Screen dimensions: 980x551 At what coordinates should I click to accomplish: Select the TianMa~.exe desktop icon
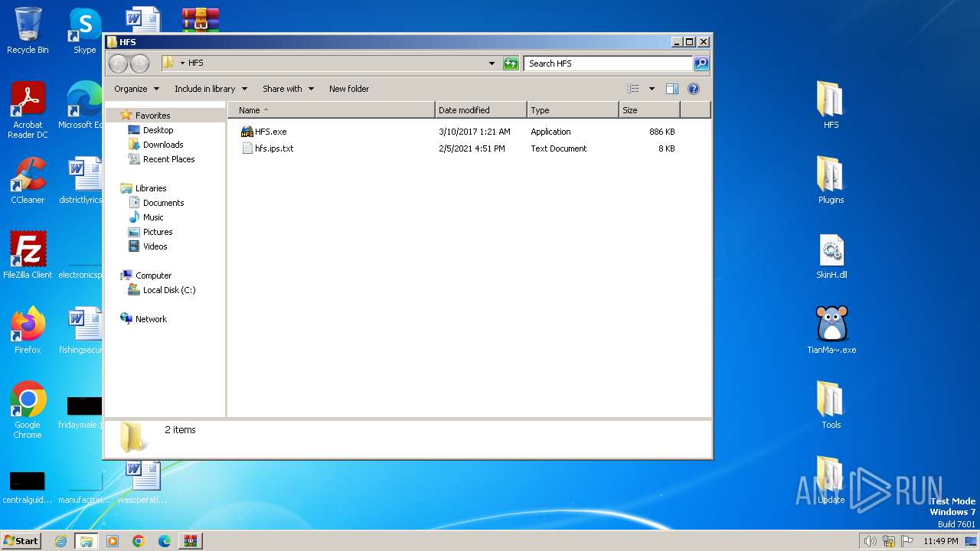(x=831, y=331)
